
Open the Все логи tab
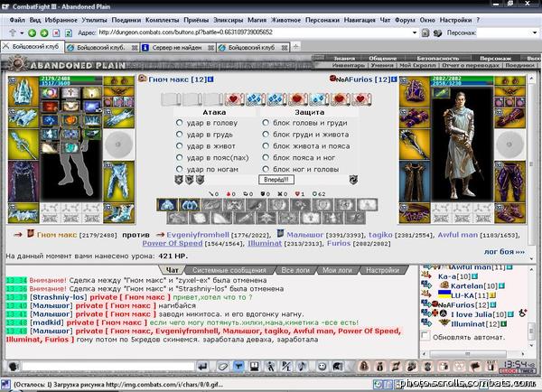[295, 270]
